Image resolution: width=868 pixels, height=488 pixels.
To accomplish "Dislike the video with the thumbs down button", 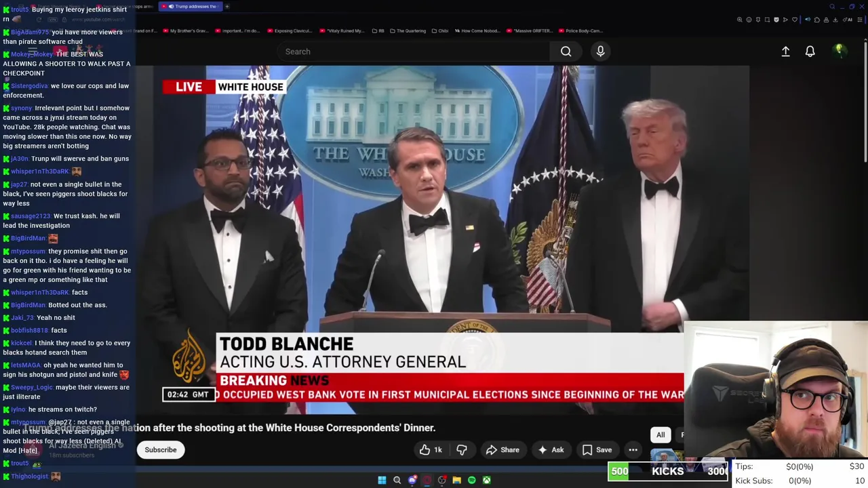I will coord(461,450).
